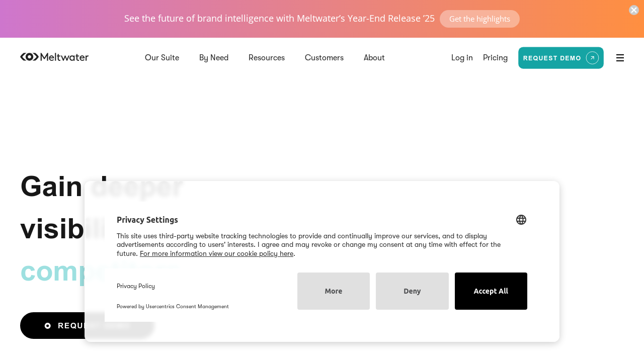This screenshot has width=644, height=362.
Task: Expand the By Need menu
Action: click(213, 57)
